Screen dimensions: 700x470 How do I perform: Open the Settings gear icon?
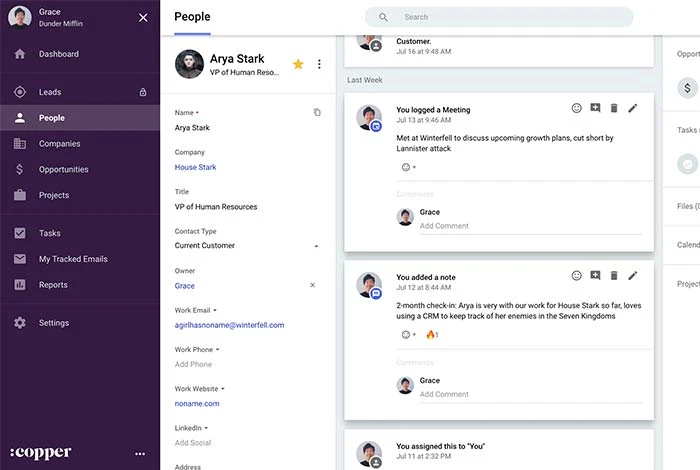coord(20,323)
